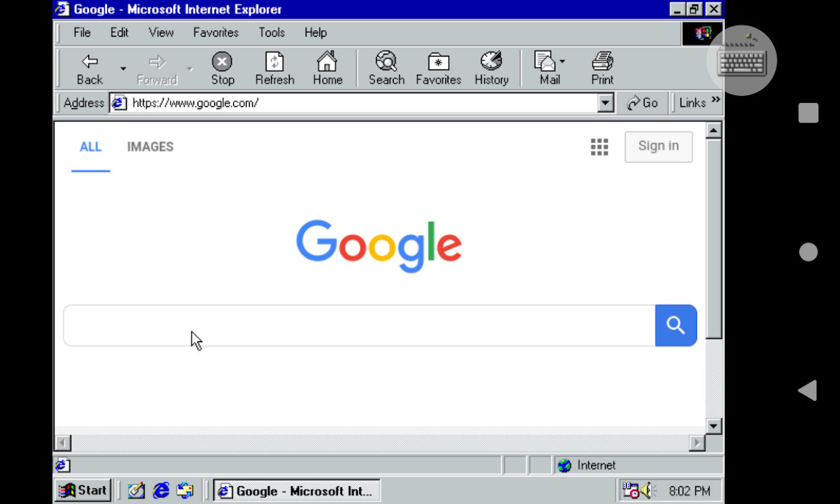Expand the Back button history arrow
840x504 pixels.
(123, 69)
